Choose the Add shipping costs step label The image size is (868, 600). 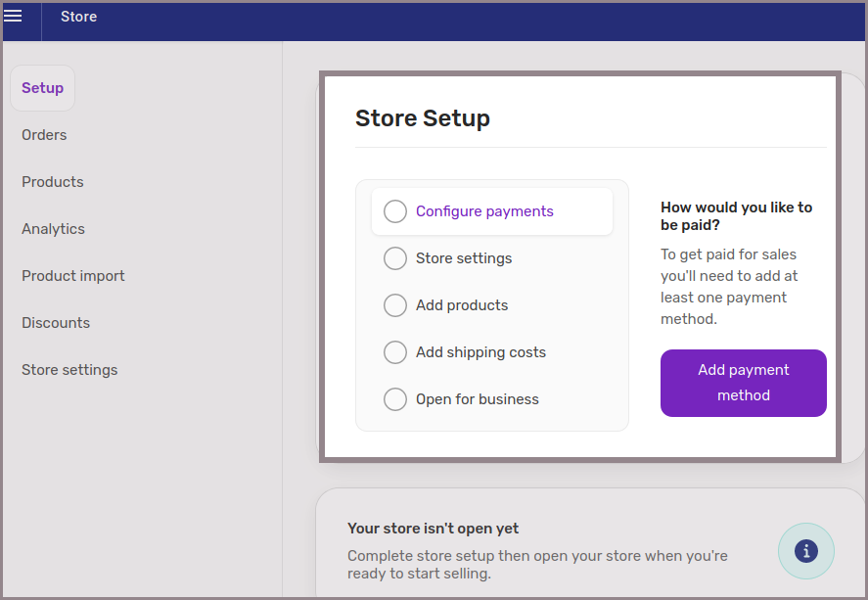(x=480, y=352)
